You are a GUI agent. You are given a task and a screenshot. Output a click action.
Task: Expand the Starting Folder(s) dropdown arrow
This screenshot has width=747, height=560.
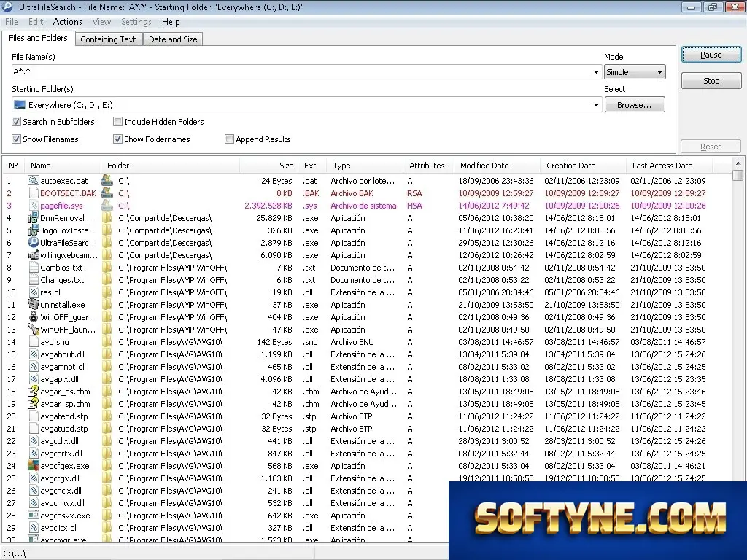[596, 105]
